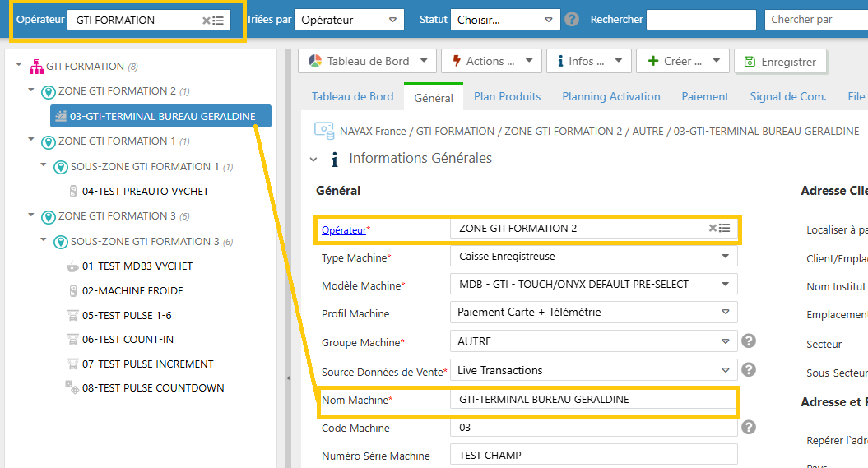868x468 pixels.
Task: Open the Paiement tab
Action: coord(704,96)
